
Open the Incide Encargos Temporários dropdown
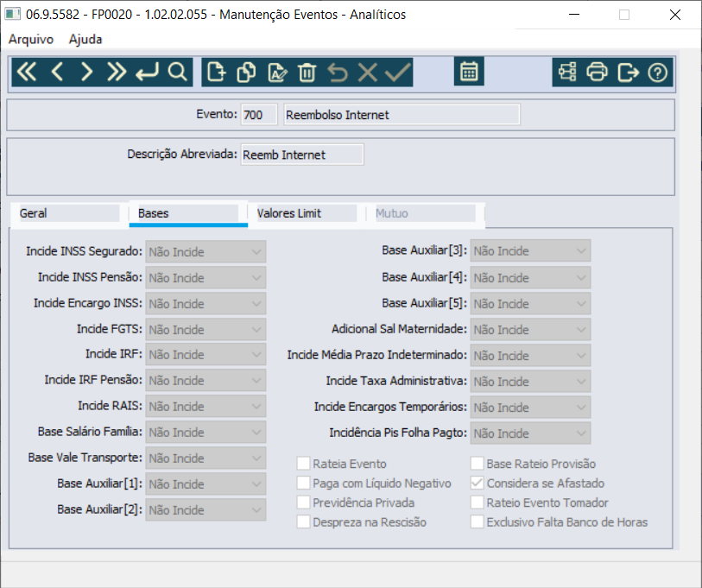(530, 408)
